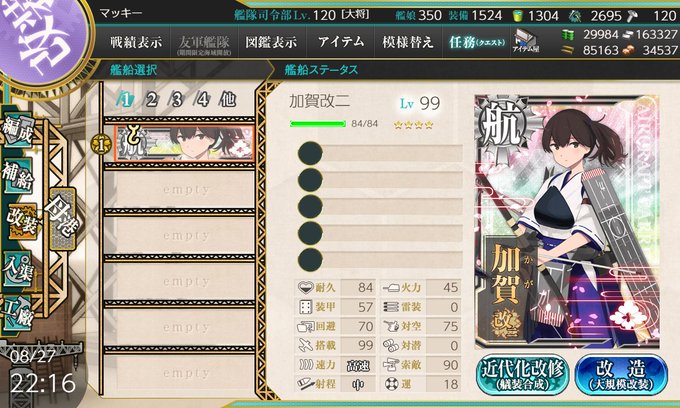This screenshot has height=408, width=680.
Task: Switch to fleet tab 2
Action: click(150, 100)
